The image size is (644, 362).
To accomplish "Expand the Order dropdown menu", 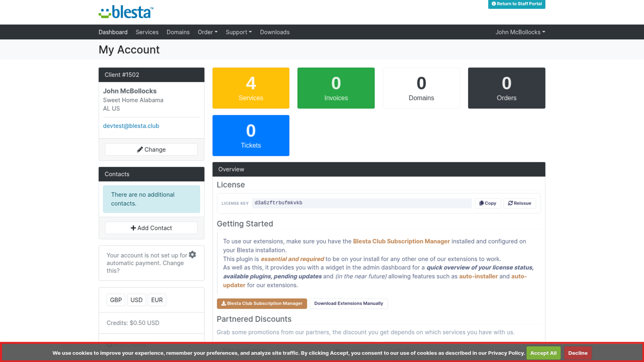I will [208, 32].
